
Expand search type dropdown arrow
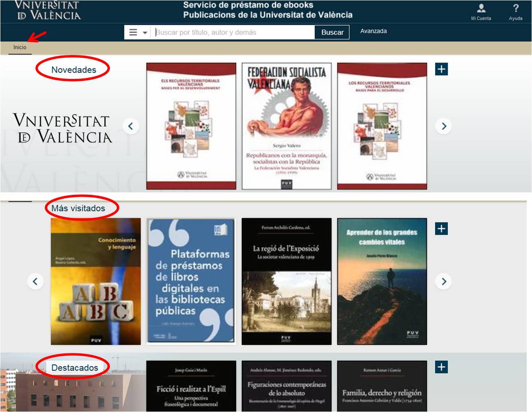coord(145,33)
